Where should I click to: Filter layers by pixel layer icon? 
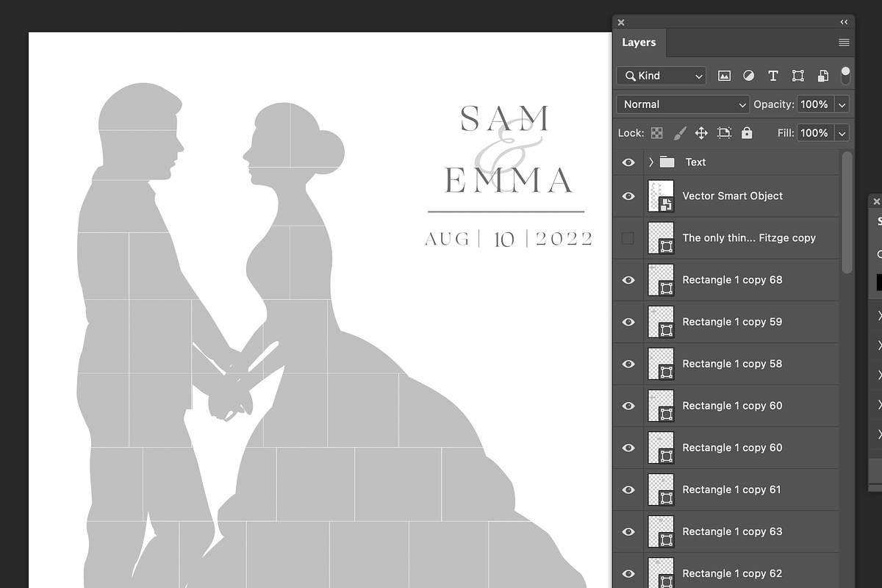click(724, 76)
